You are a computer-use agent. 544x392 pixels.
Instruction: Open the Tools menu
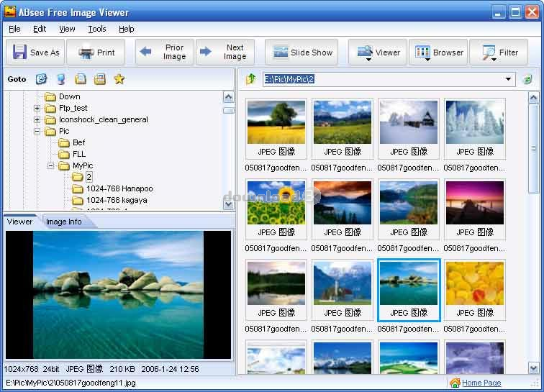97,29
